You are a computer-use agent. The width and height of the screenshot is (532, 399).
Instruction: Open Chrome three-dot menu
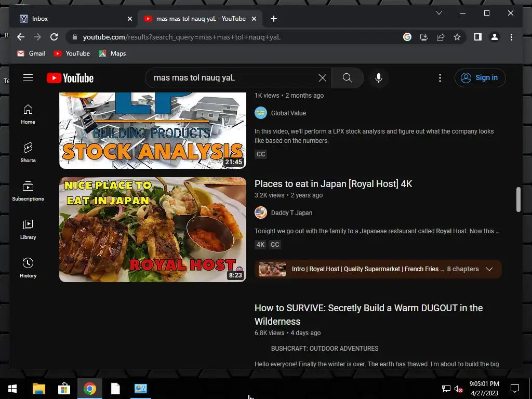[511, 37]
